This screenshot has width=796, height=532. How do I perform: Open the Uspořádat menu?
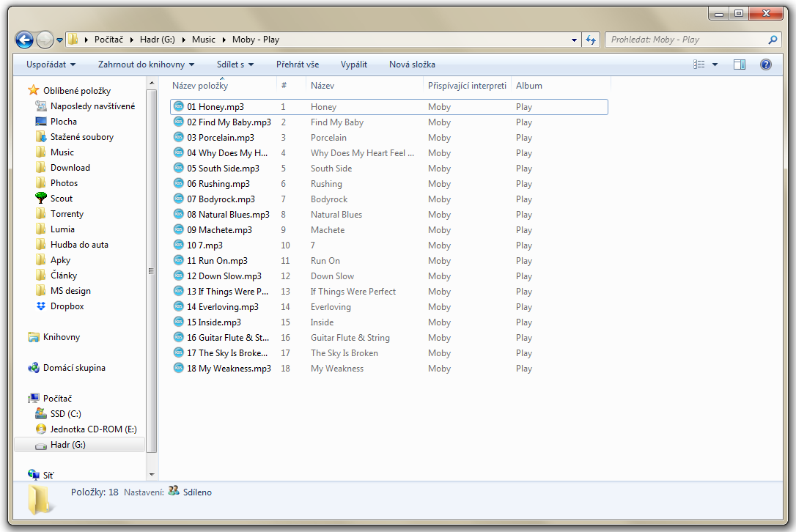(51, 64)
